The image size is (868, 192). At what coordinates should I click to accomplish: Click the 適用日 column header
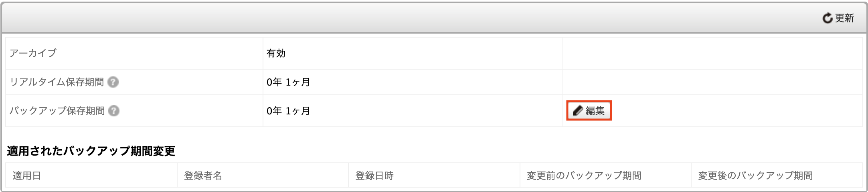[26, 176]
